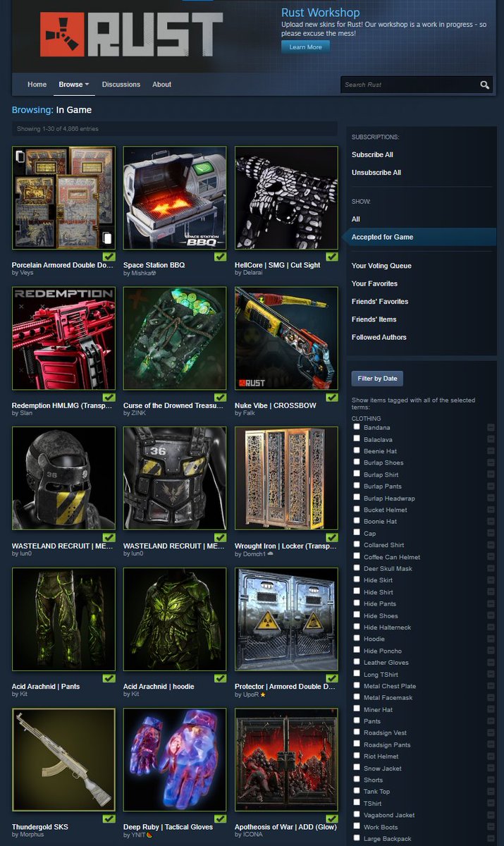The height and width of the screenshot is (846, 504).
Task: Tick the Burlap Shoes checkbox
Action: click(x=357, y=462)
